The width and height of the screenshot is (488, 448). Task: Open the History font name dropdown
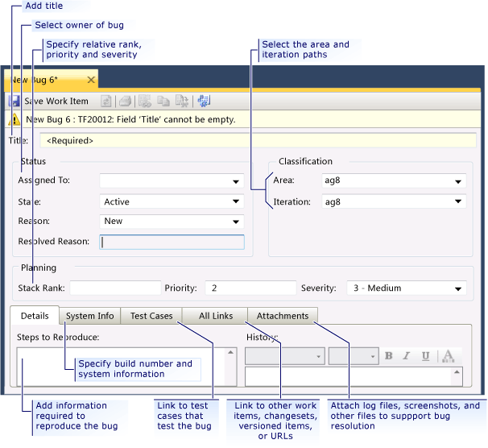pos(285,356)
